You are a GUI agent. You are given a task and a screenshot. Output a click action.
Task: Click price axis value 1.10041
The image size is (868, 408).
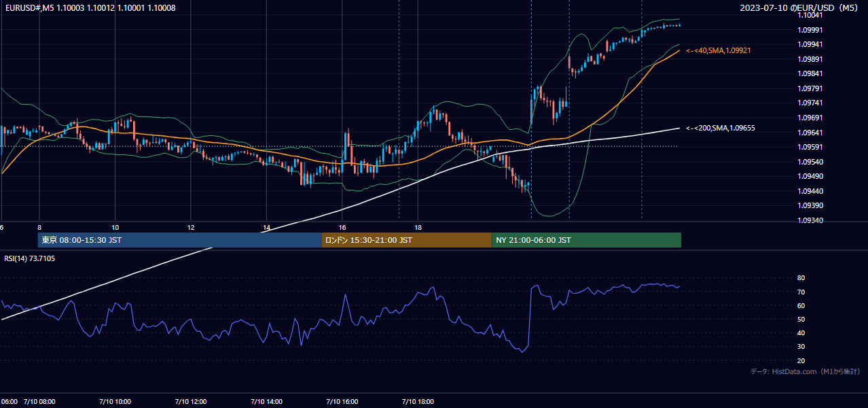[810, 15]
